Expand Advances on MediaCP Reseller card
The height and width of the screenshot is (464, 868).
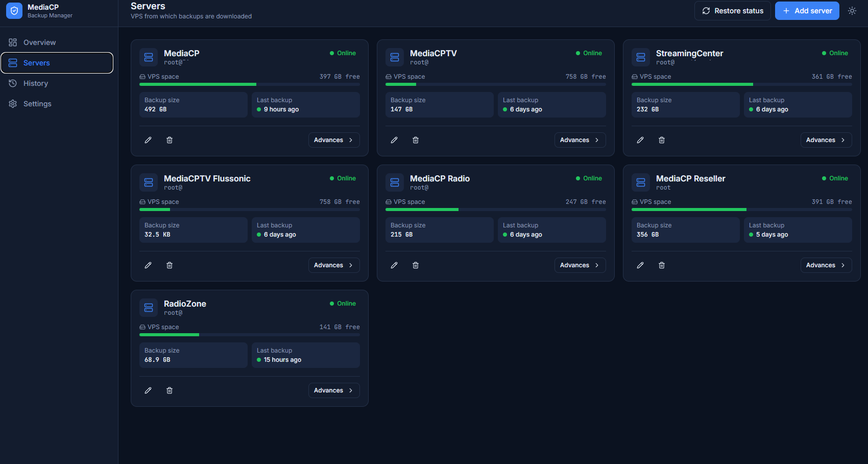click(x=826, y=265)
